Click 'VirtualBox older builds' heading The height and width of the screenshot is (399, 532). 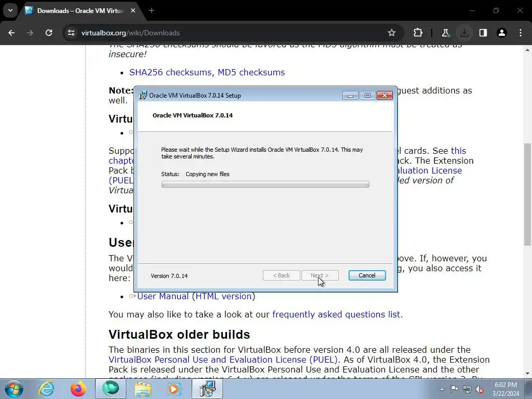(179, 335)
